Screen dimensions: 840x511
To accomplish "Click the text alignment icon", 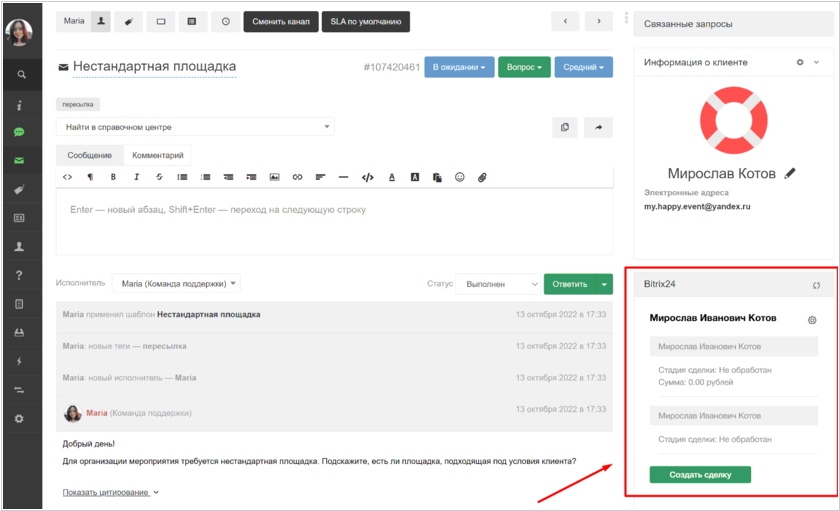I will point(320,177).
